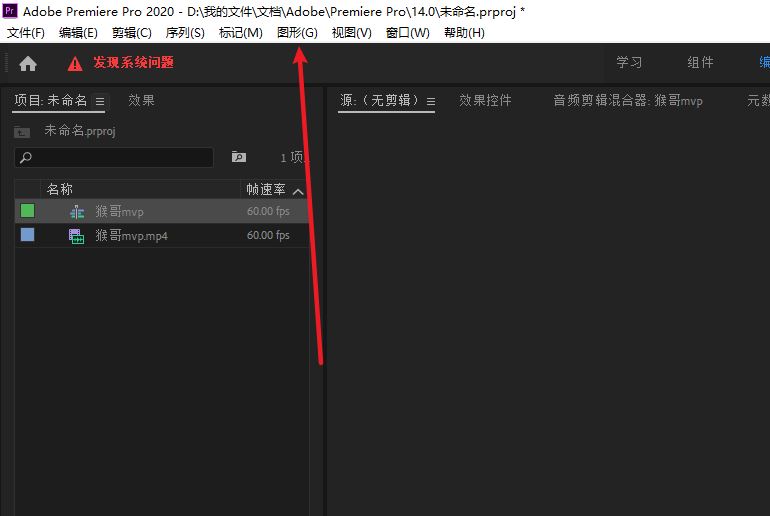The image size is (770, 516).
Task: Click the find-in-bin folder search icon
Action: click(x=238, y=157)
